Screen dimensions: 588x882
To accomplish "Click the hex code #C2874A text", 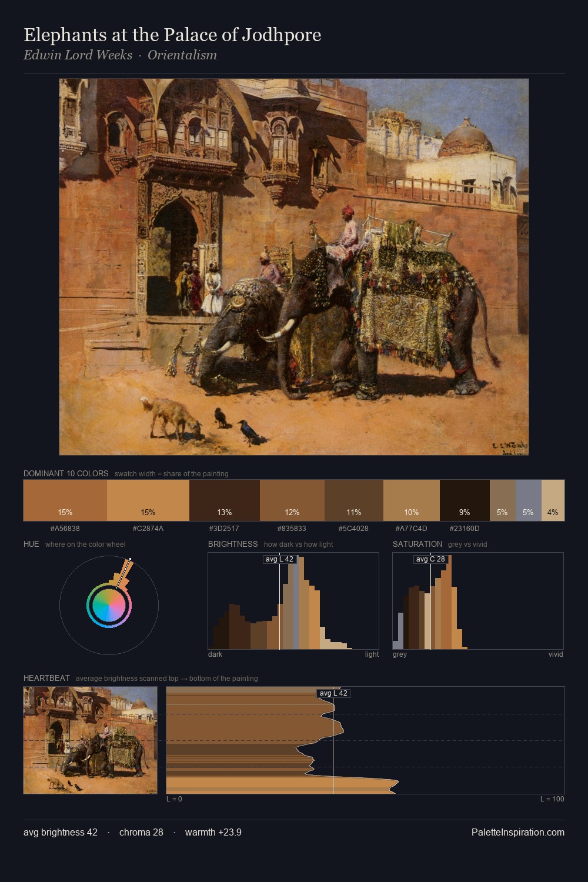I will 148,529.
